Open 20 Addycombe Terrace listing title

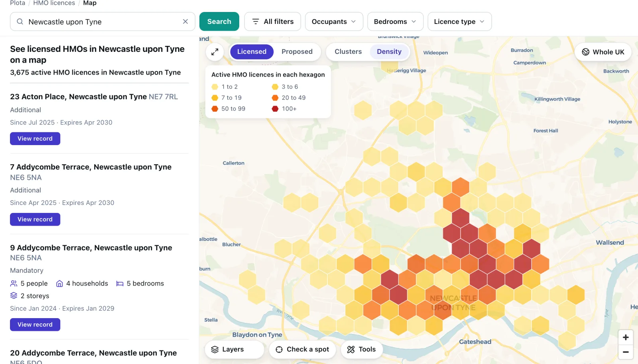93,353
